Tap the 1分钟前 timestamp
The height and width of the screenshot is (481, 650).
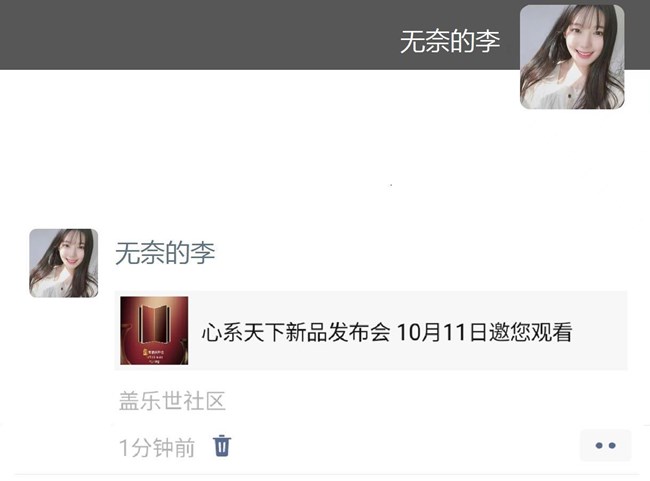coord(157,447)
